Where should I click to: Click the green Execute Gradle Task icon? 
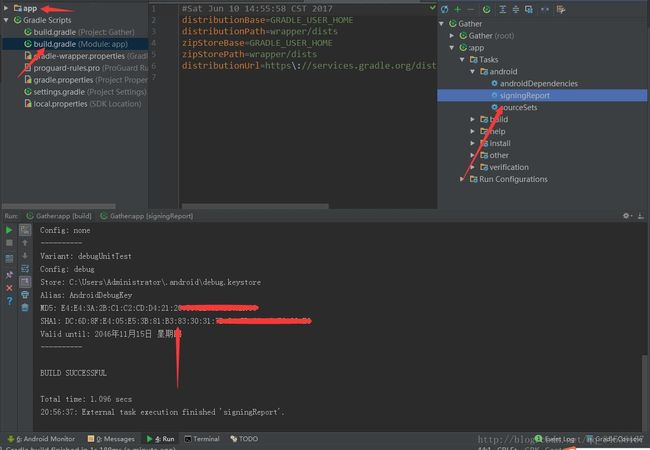[x=487, y=9]
